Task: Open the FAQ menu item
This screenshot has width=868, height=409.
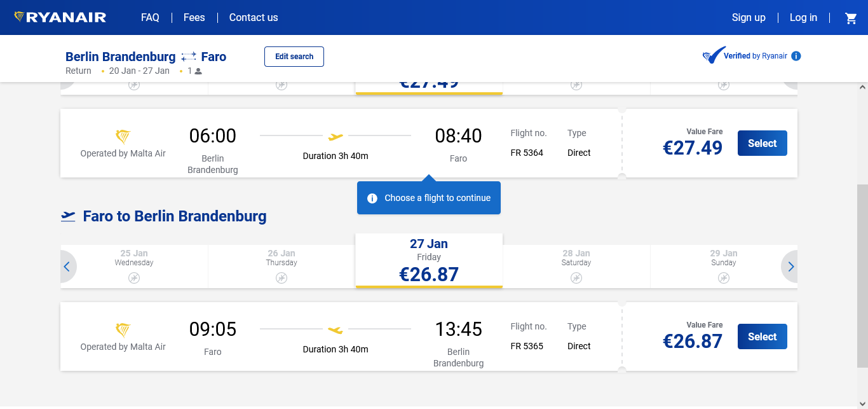Action: pyautogui.click(x=150, y=18)
